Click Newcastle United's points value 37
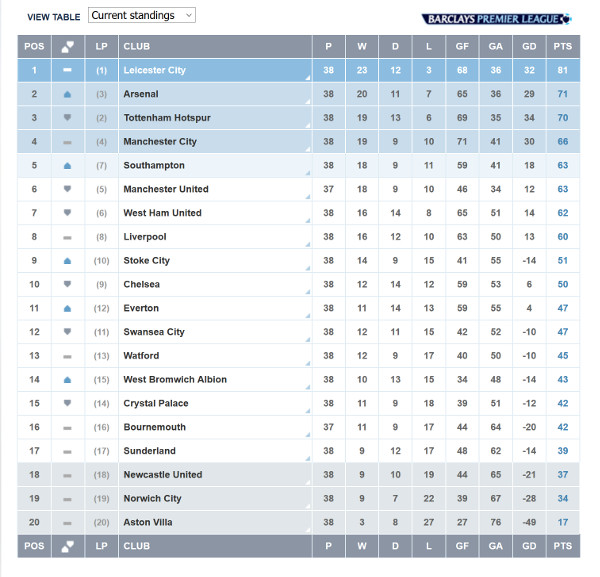 pos(563,475)
